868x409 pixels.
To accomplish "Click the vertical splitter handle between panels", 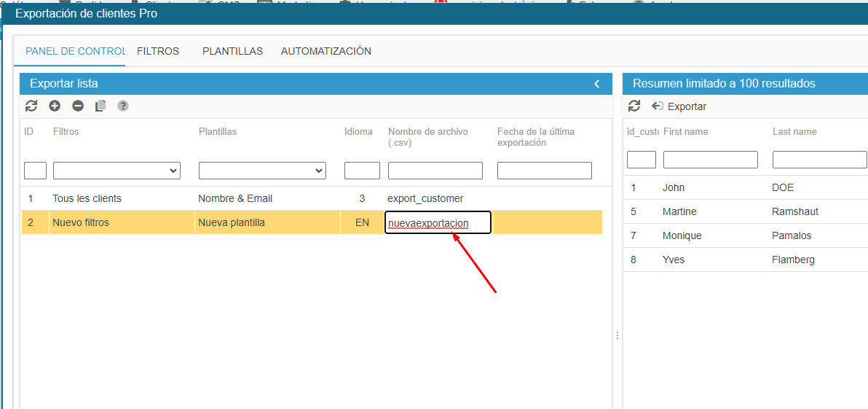I will pyautogui.click(x=618, y=335).
